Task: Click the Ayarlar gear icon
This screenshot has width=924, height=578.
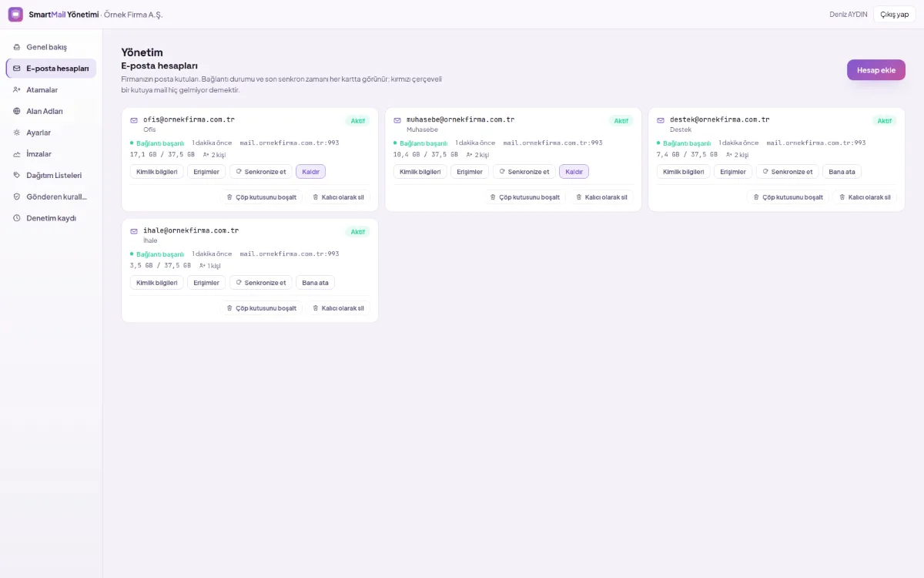Action: pos(17,133)
